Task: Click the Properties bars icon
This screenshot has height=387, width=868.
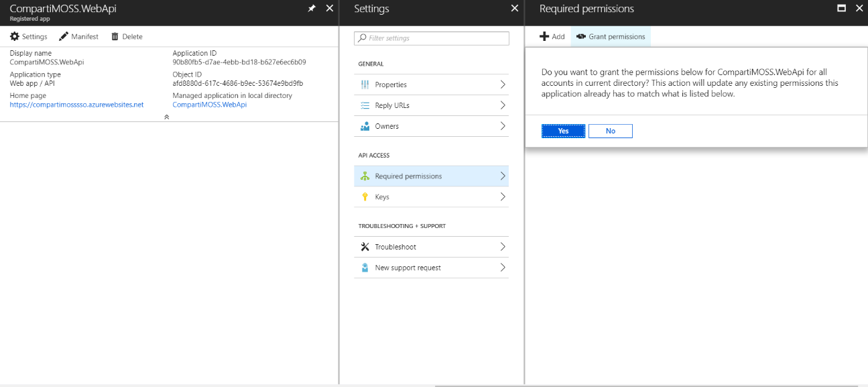Action: (x=365, y=85)
